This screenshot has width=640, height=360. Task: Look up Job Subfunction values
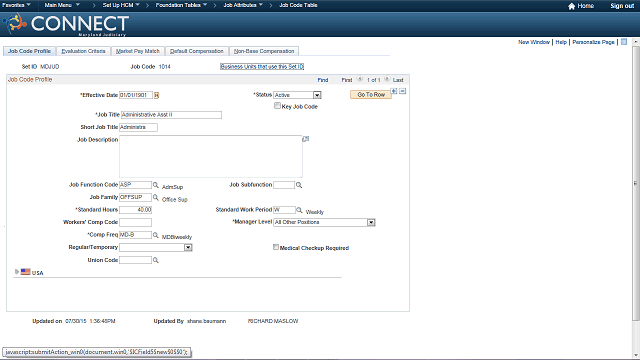299,185
